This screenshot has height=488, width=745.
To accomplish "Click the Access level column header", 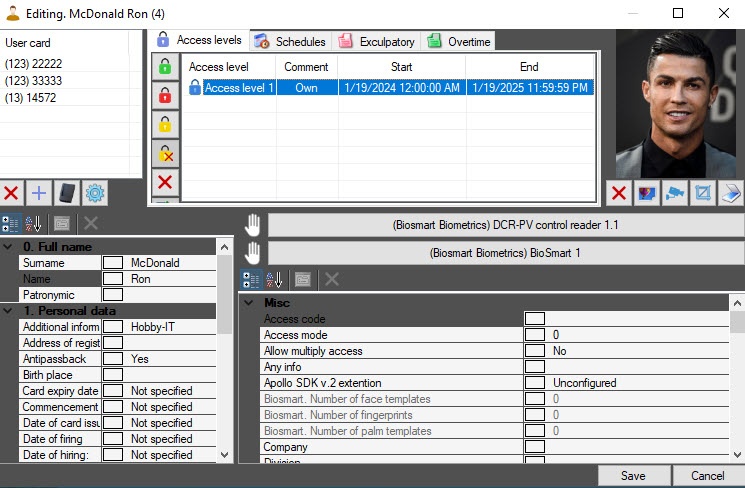I will (x=229, y=67).
